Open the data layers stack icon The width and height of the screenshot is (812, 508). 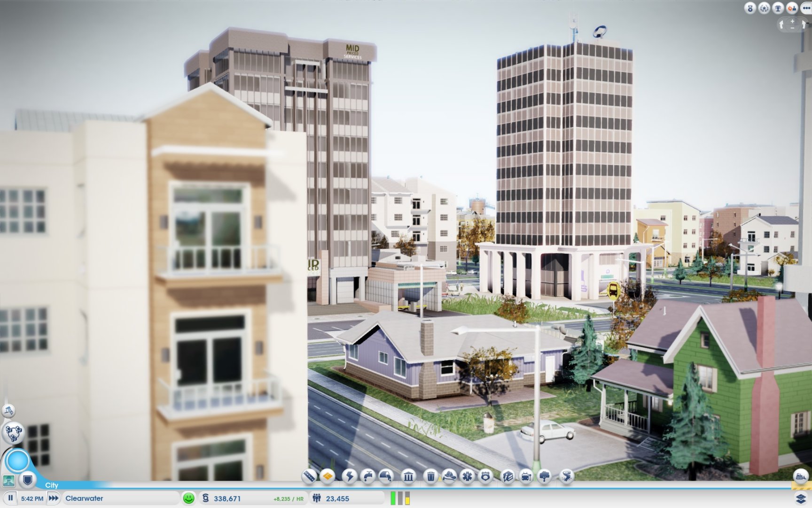tap(801, 498)
